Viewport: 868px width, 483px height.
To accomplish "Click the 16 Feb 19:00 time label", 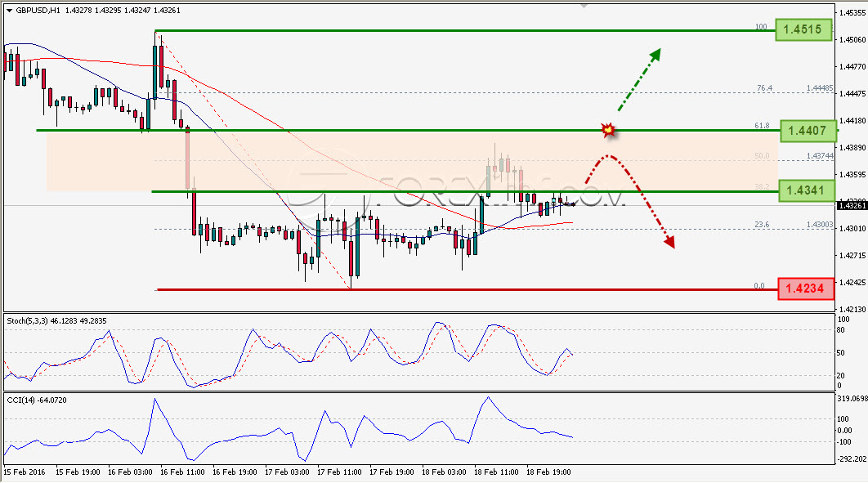I will (235, 472).
